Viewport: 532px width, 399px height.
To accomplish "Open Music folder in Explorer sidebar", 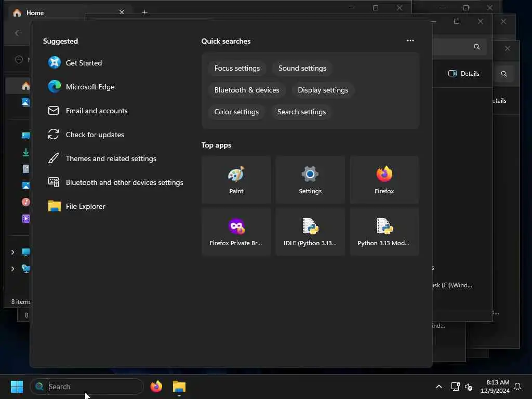I will pyautogui.click(x=26, y=202).
